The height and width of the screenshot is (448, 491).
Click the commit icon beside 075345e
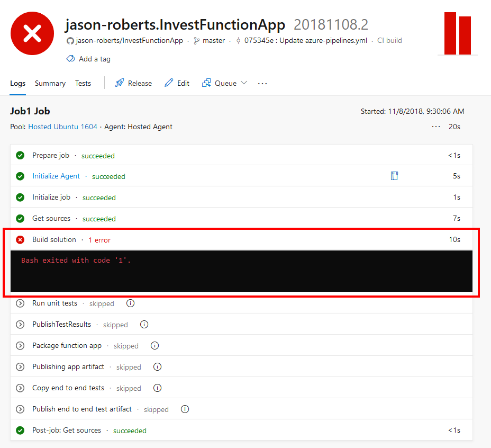[239, 40]
